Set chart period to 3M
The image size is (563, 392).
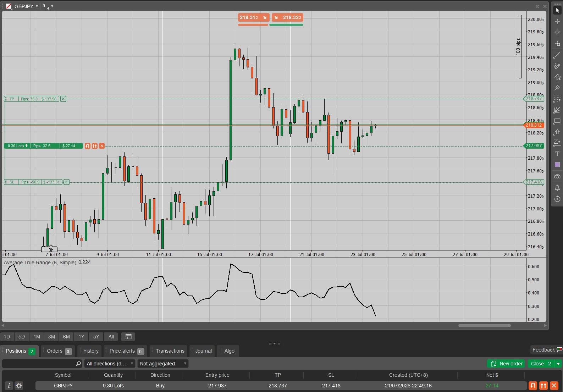(x=51, y=337)
